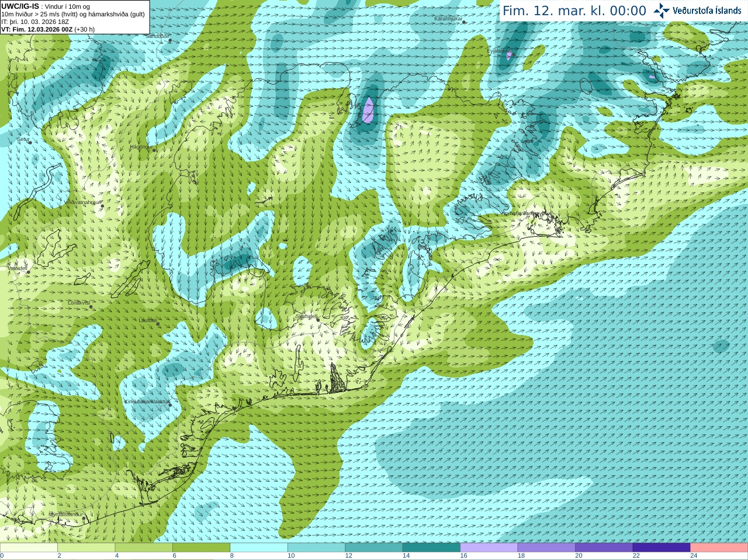Select the 22–24 m/s dark indigo swatch

[662, 548]
